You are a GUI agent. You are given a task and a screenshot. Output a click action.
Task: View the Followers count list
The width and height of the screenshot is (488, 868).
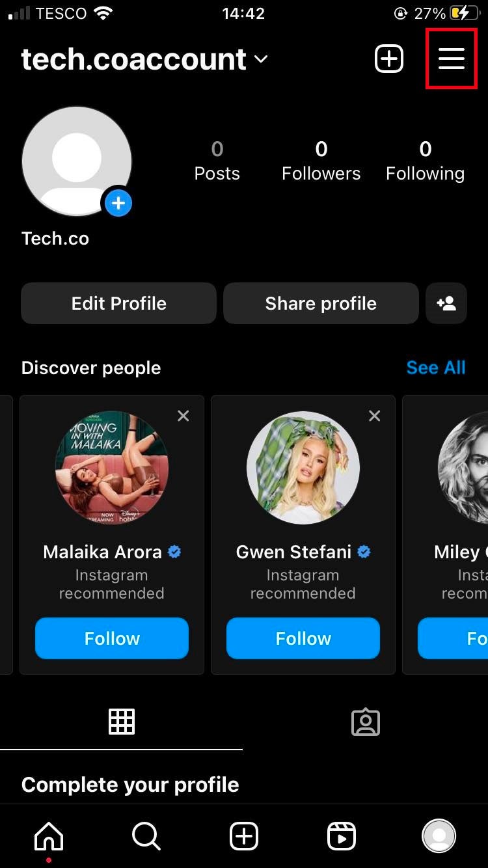321,161
